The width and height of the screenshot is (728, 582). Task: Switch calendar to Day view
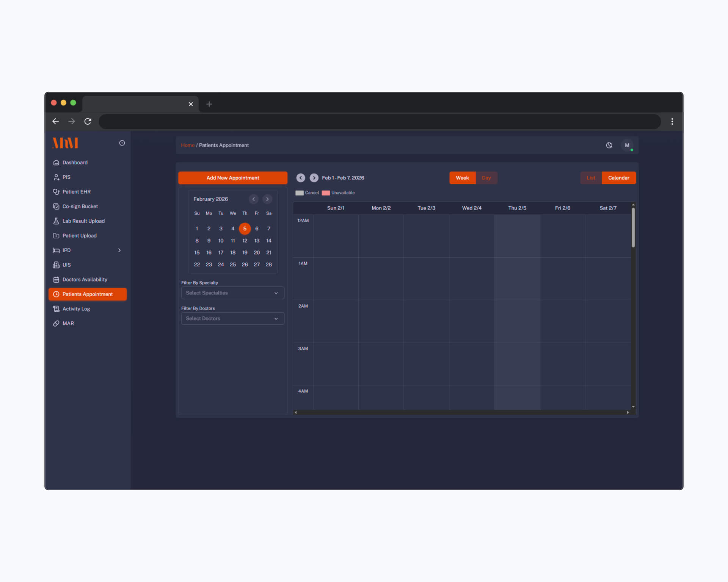tap(486, 178)
